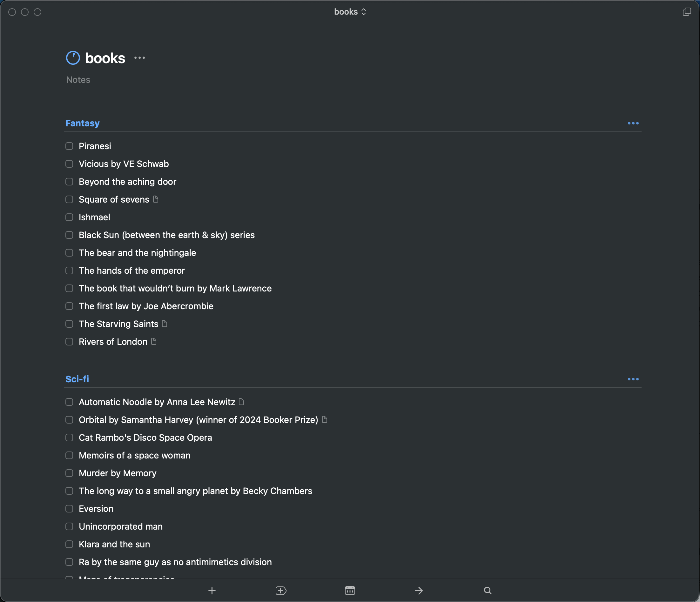Mark Klara and the sun as complete

tap(69, 544)
